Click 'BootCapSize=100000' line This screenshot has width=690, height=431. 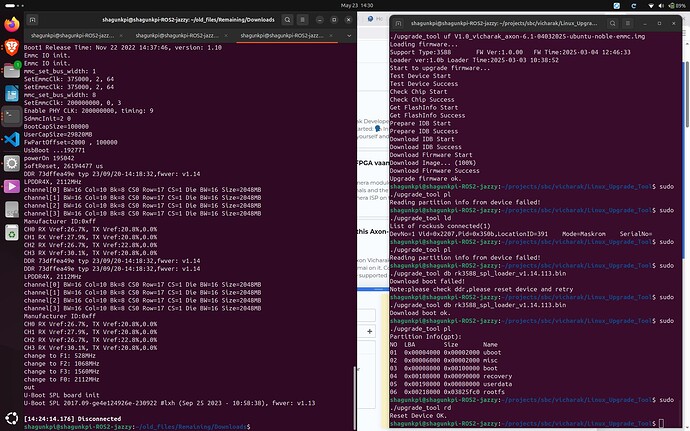[56, 126]
